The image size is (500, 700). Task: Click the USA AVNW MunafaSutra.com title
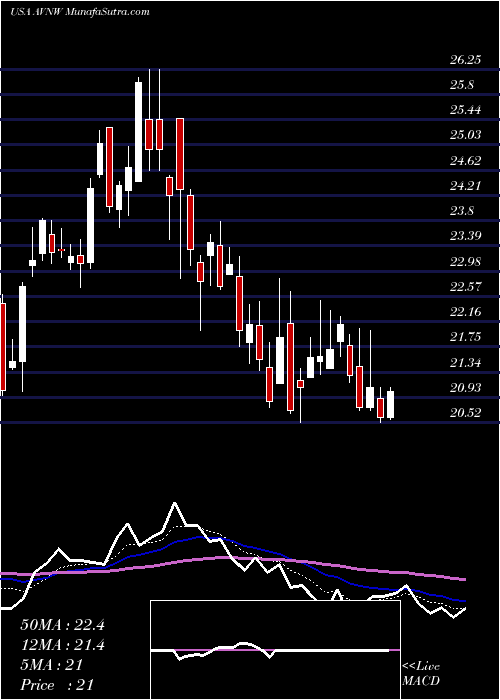[79, 12]
